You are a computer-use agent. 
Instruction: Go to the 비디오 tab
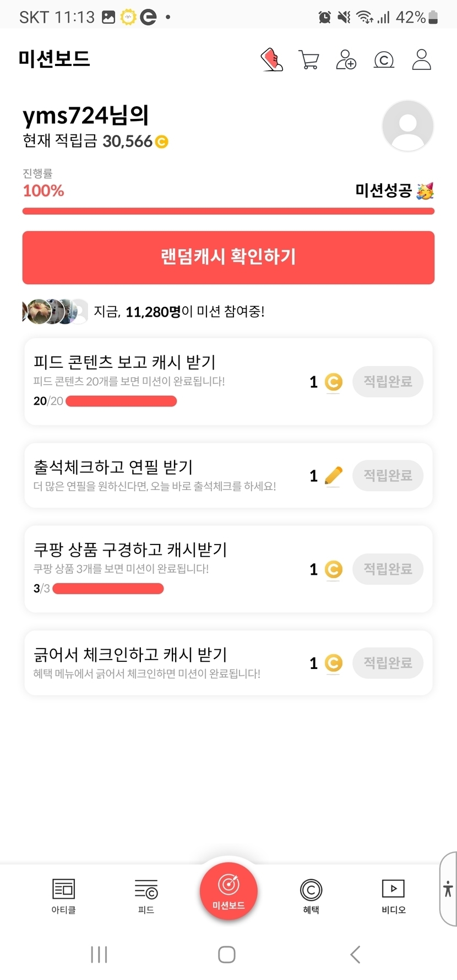tap(393, 896)
